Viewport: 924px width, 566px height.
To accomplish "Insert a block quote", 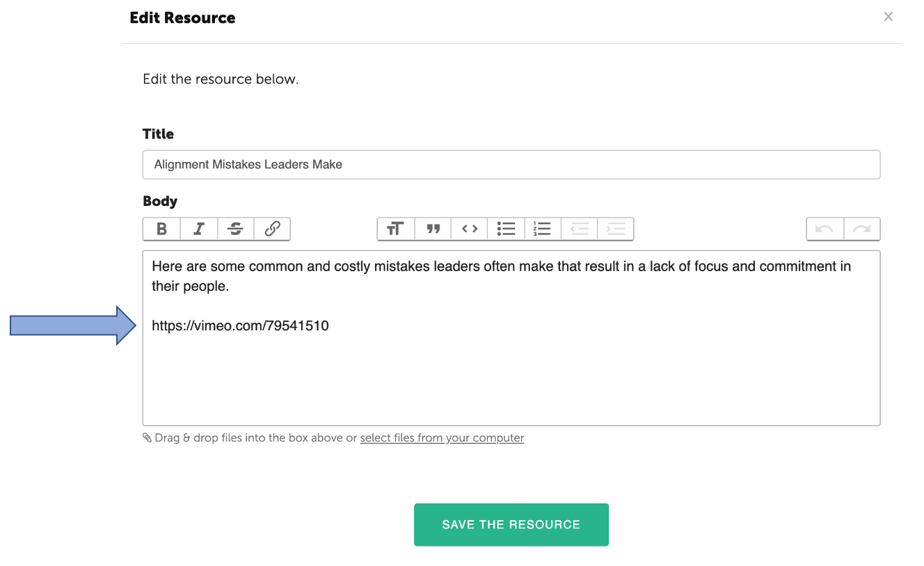I will (x=433, y=229).
